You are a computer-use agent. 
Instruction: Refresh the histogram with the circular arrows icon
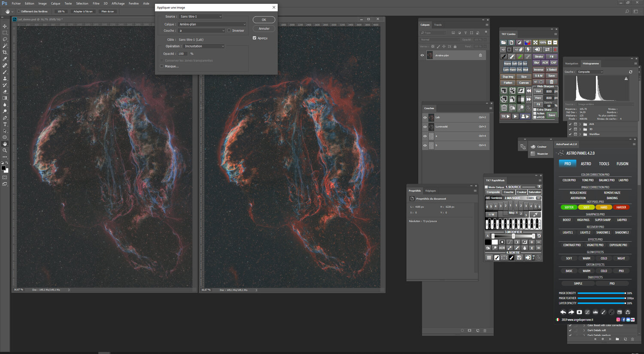[631, 72]
